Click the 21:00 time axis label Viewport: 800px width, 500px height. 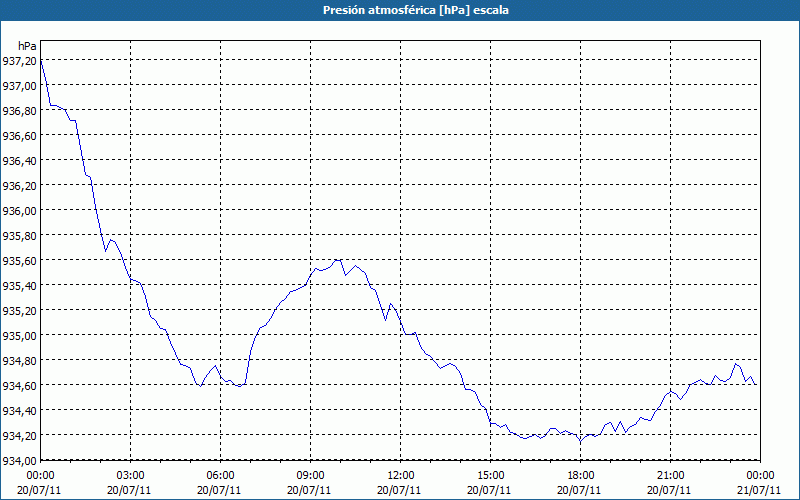pyautogui.click(x=670, y=476)
